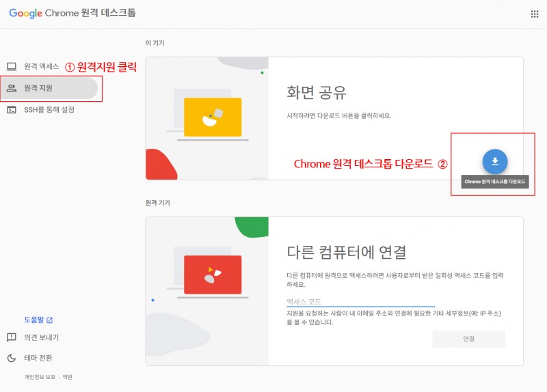Click the Google Chrome 원격 데스크톱 logo

72,13
